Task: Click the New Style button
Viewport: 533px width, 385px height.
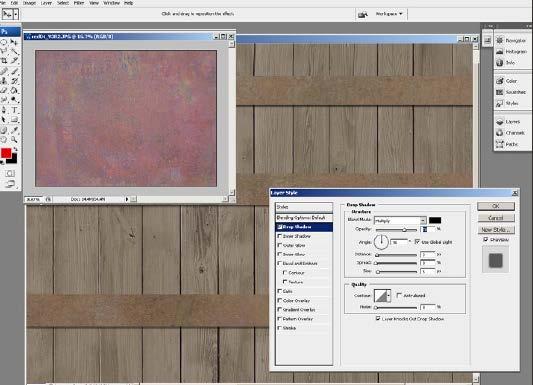Action: click(496, 229)
